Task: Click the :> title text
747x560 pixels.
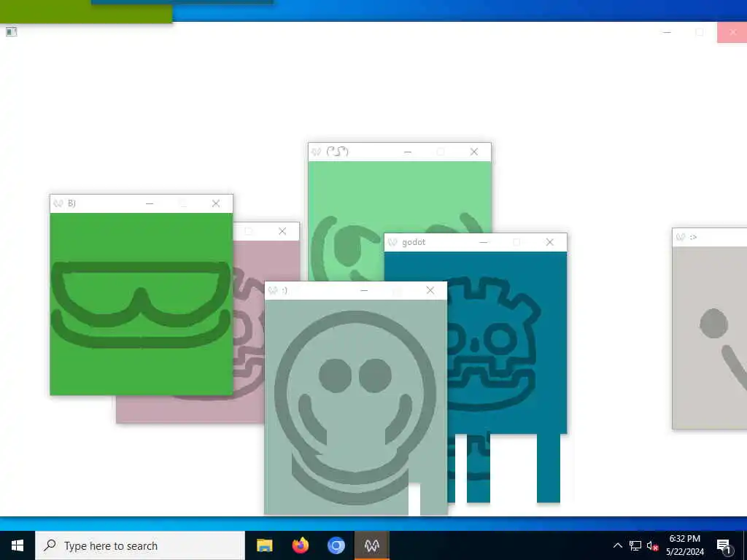Action: pos(693,237)
